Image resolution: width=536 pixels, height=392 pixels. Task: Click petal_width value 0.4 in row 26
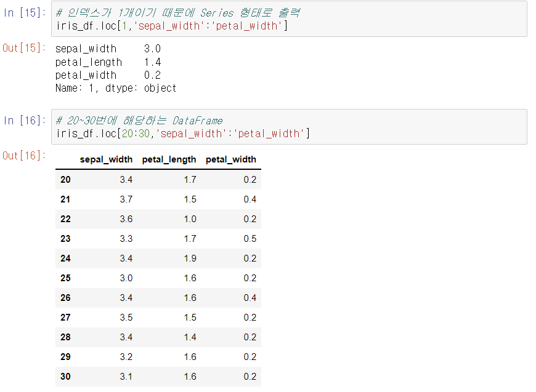pos(250,298)
